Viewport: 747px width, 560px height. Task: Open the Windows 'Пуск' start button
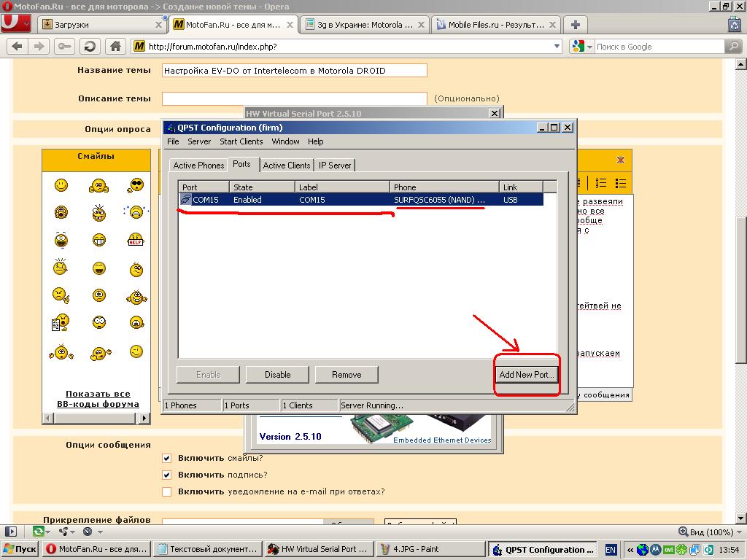pos(20,550)
